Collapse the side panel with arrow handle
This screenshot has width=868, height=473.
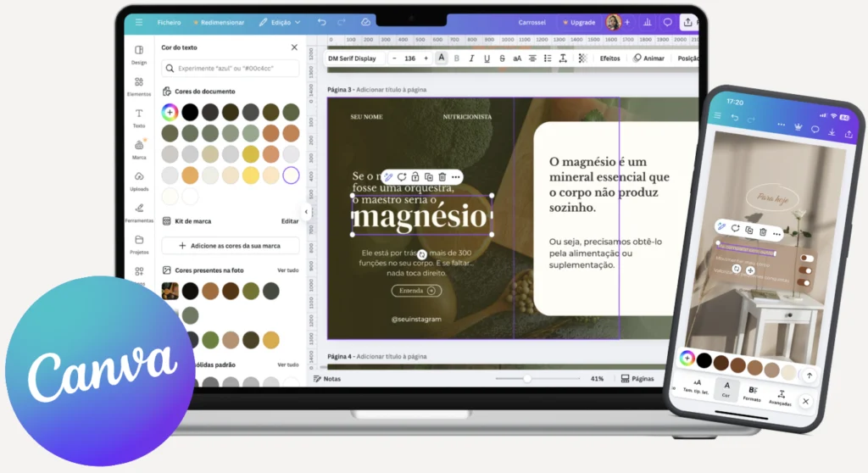click(x=306, y=212)
